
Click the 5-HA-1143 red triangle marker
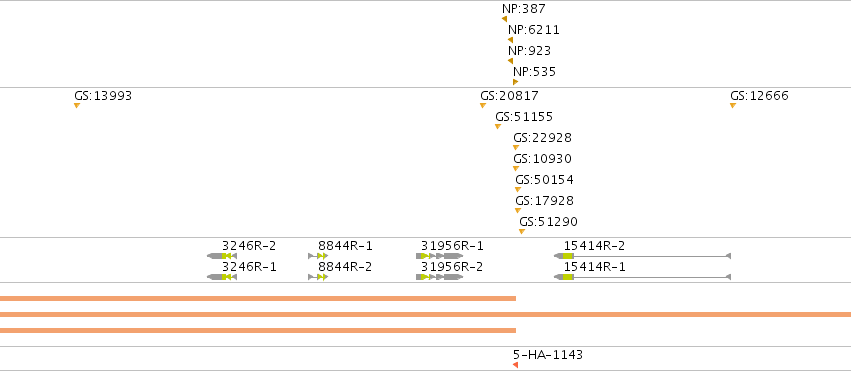(516, 365)
